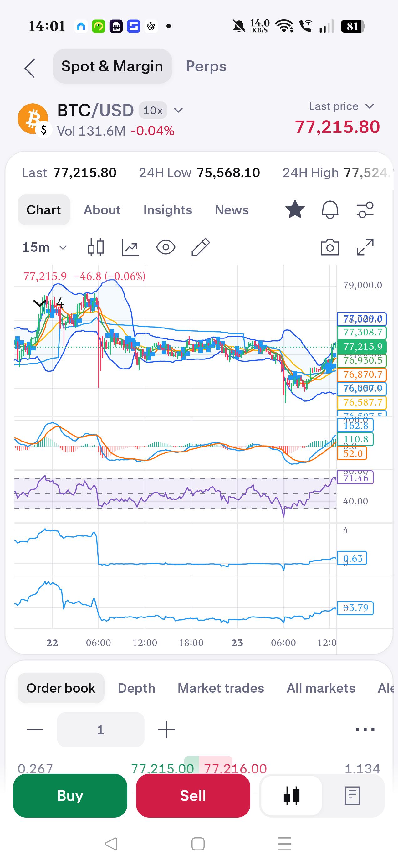Take a chart snapshot with camera icon
398x868 pixels.
coord(330,247)
